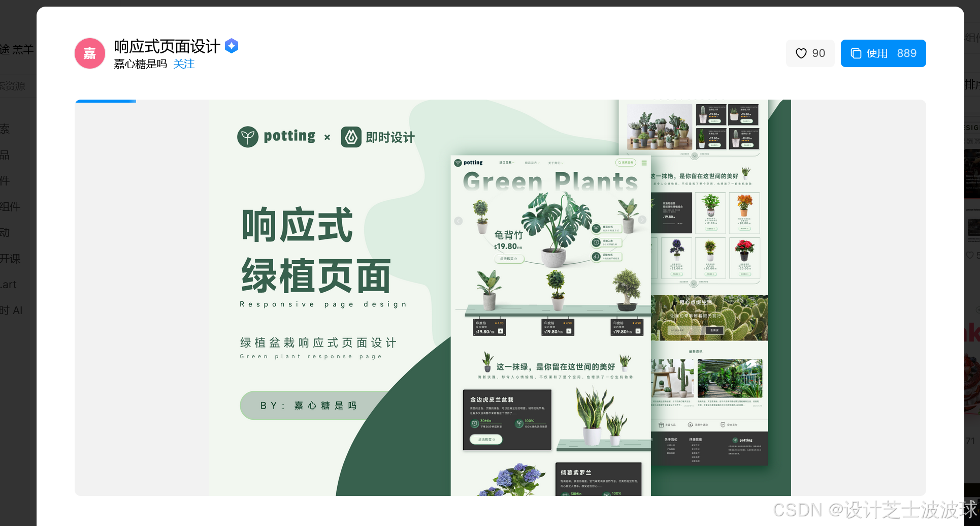This screenshot has width=980, height=526.
Task: Open the plant page preview image
Action: coord(500,298)
